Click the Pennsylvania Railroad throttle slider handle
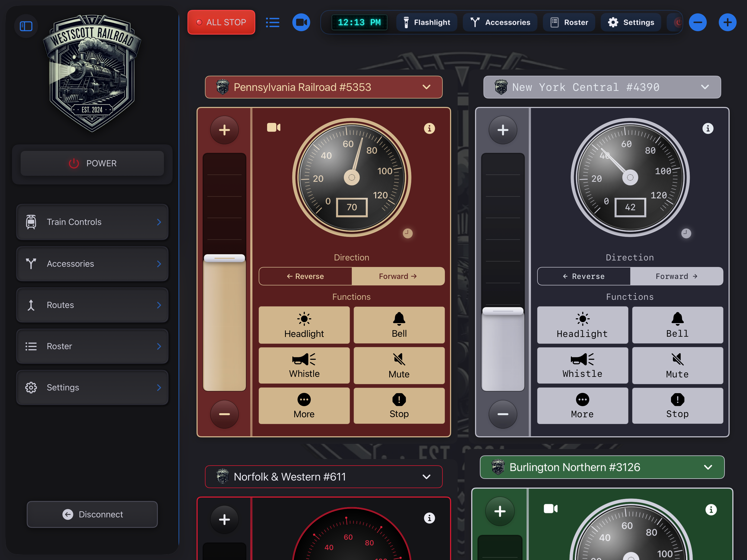 coord(224,258)
